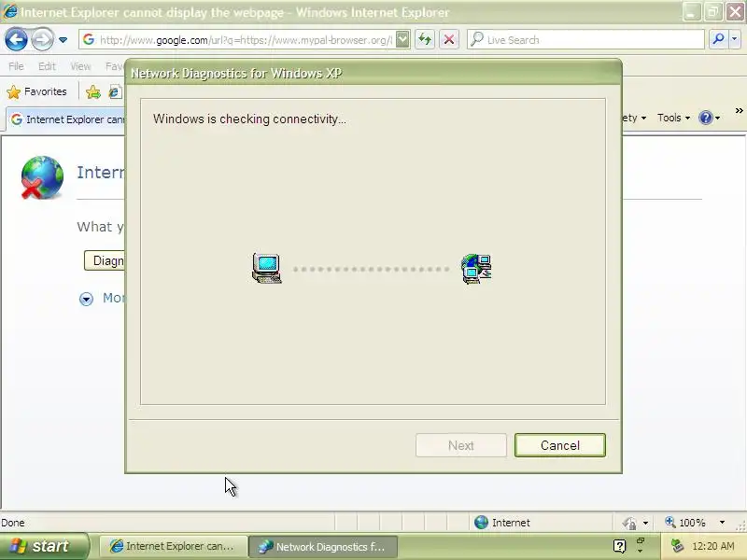This screenshot has width=747, height=560.
Task: Click the protected mode status icon
Action: tap(629, 523)
